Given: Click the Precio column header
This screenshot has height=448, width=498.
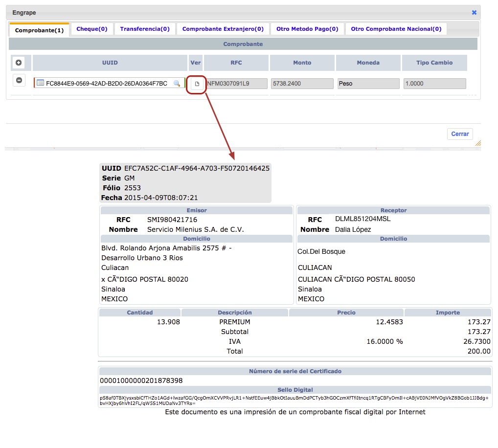Looking at the screenshot, I should (x=346, y=313).
